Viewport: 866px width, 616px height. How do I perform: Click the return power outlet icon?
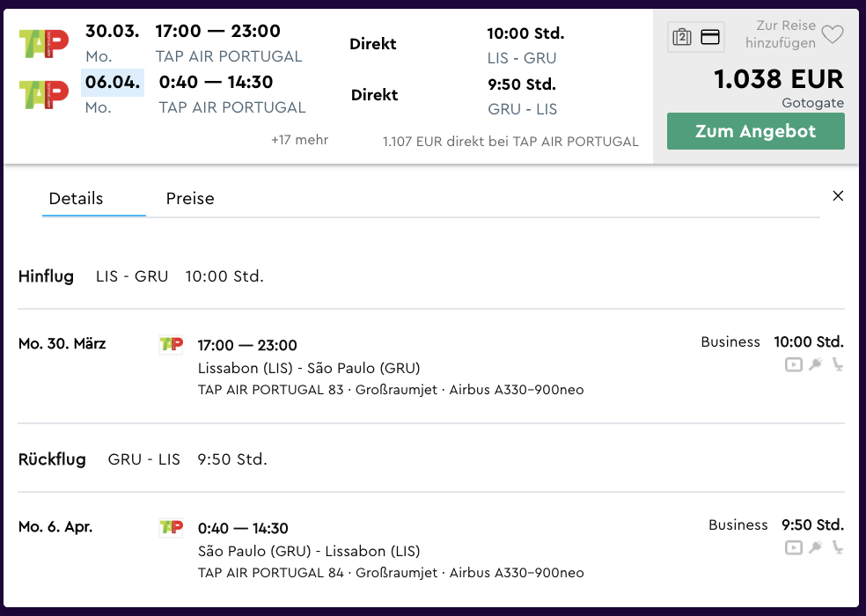pos(816,547)
